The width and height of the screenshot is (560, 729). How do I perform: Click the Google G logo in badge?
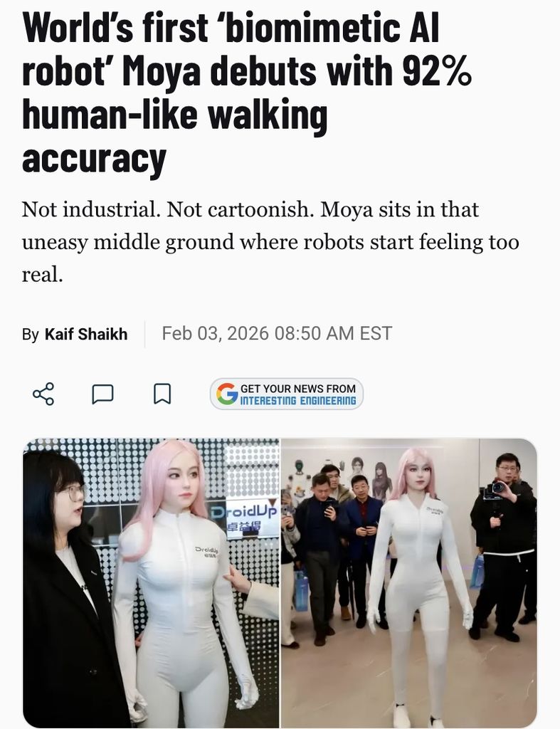pyautogui.click(x=227, y=394)
